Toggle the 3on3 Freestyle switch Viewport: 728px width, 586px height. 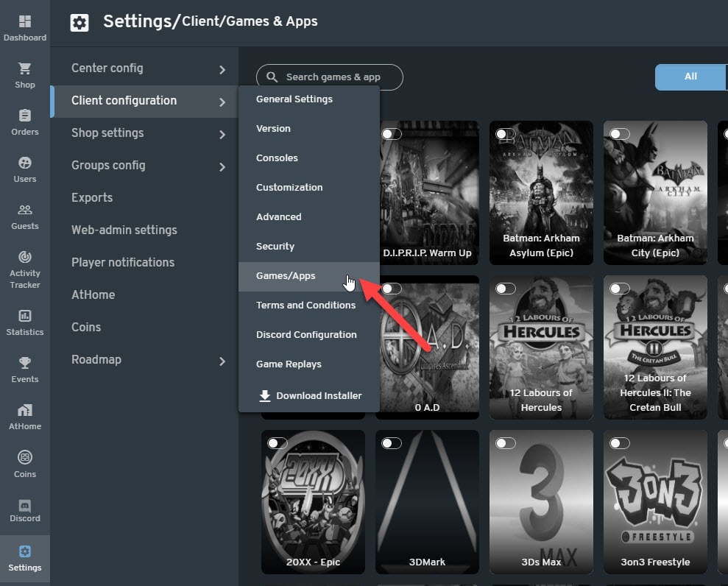pyautogui.click(x=619, y=443)
